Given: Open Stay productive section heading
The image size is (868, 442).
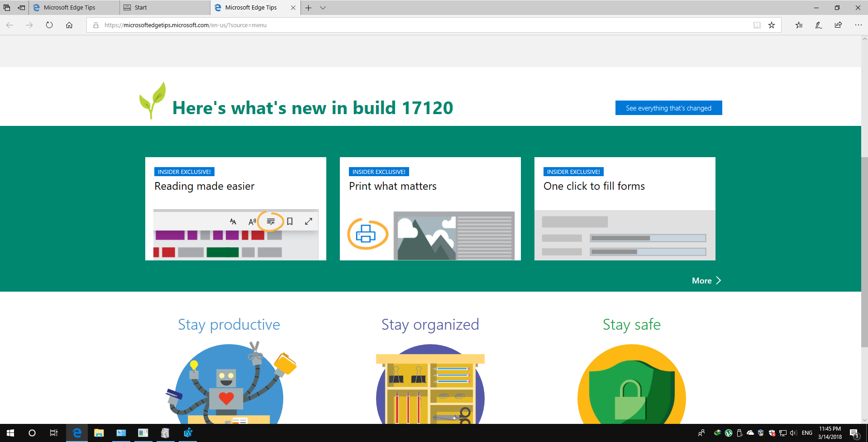Looking at the screenshot, I should pos(229,325).
